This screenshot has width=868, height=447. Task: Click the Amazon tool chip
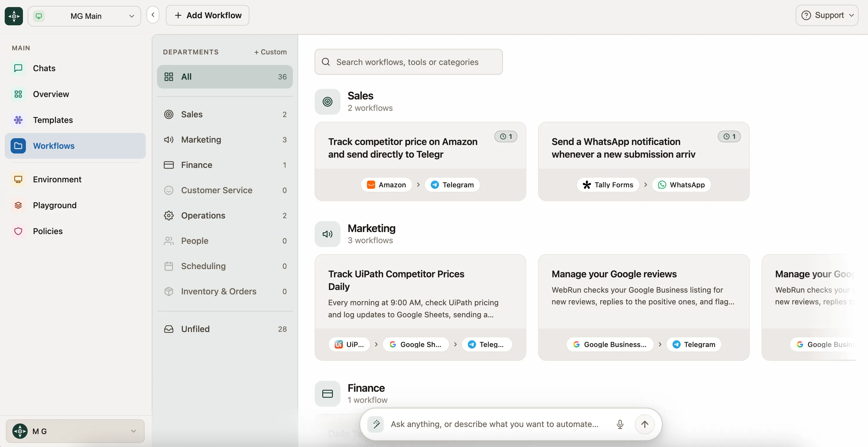tap(386, 185)
